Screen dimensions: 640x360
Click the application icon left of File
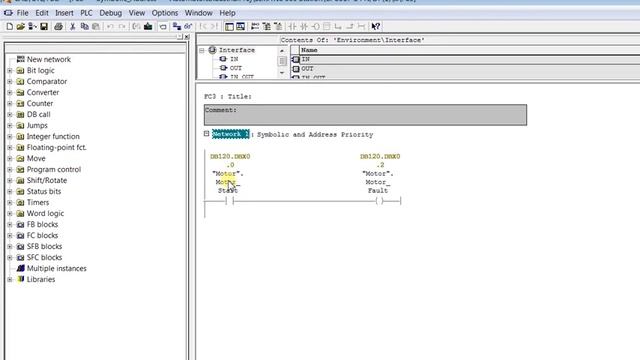pyautogui.click(x=8, y=13)
